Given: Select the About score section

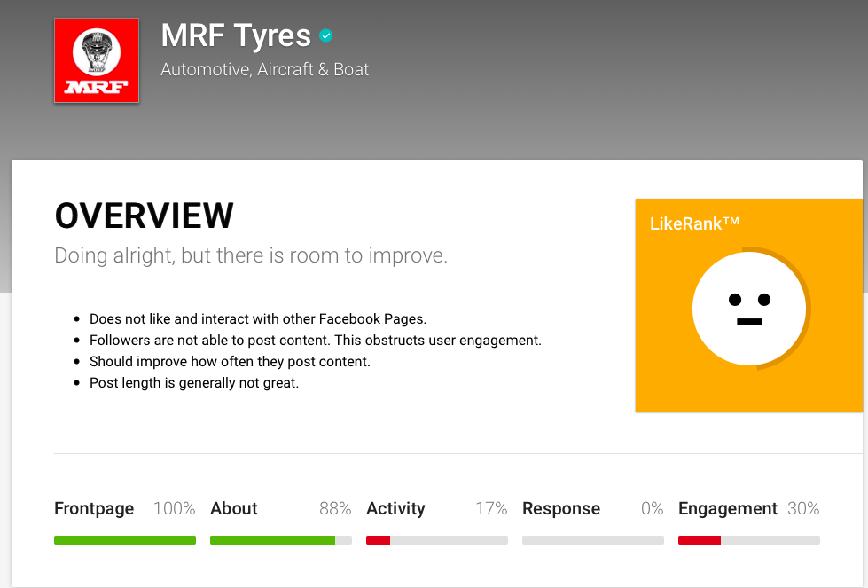Looking at the screenshot, I should 281,521.
